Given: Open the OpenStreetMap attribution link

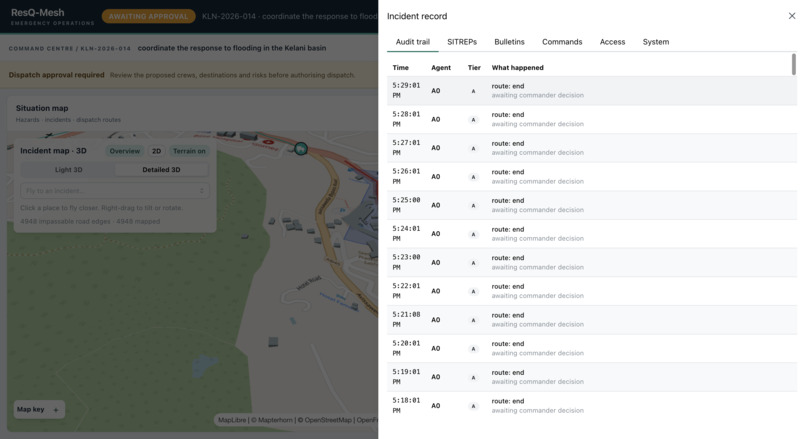Looking at the screenshot, I should coord(328,420).
